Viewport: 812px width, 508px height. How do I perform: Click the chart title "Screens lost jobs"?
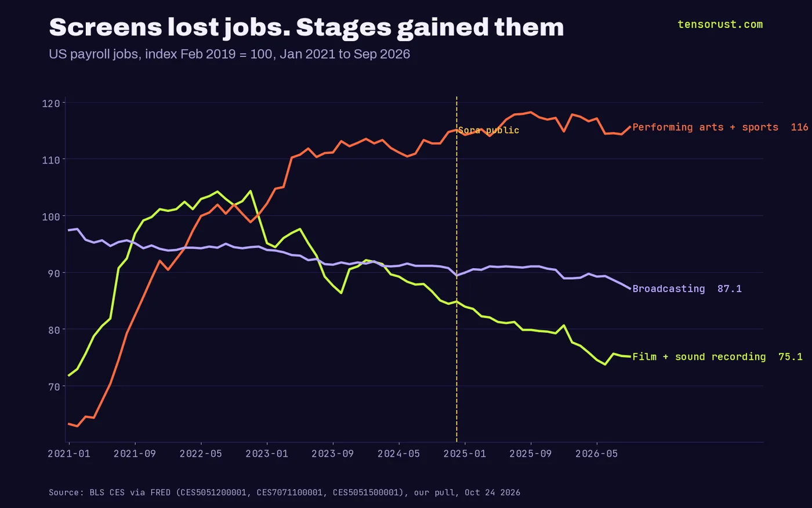tap(306, 27)
